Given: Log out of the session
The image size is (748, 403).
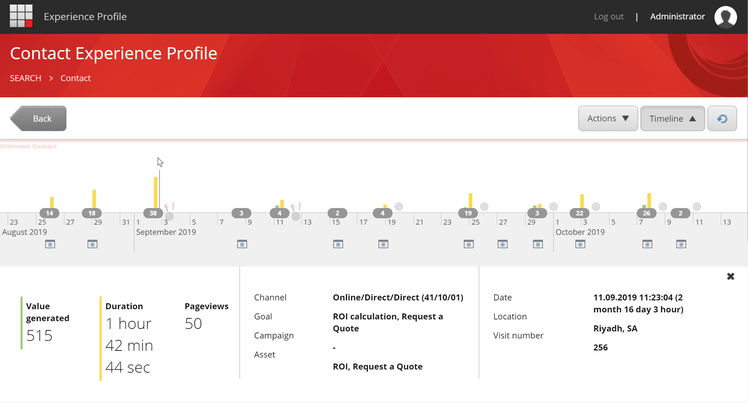Looking at the screenshot, I should click(x=608, y=17).
